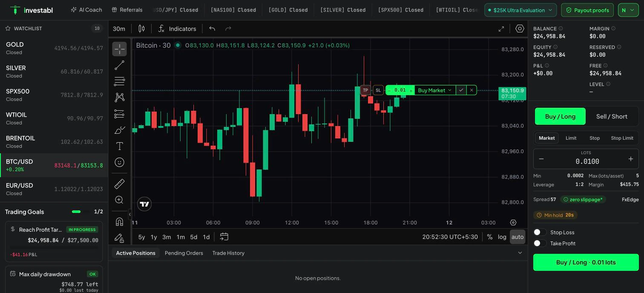Enable percent scale on the chart
Image resolution: width=644 pixels, height=293 pixels.
[x=489, y=237]
